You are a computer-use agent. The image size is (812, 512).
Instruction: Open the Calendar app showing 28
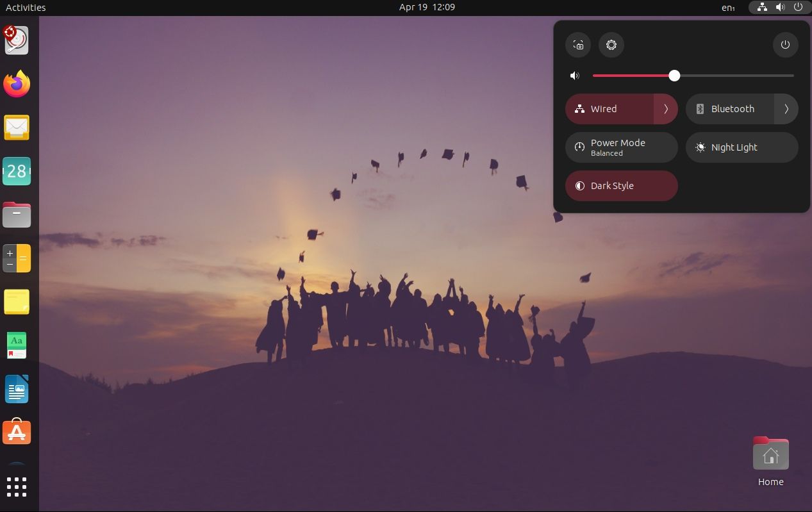17,170
